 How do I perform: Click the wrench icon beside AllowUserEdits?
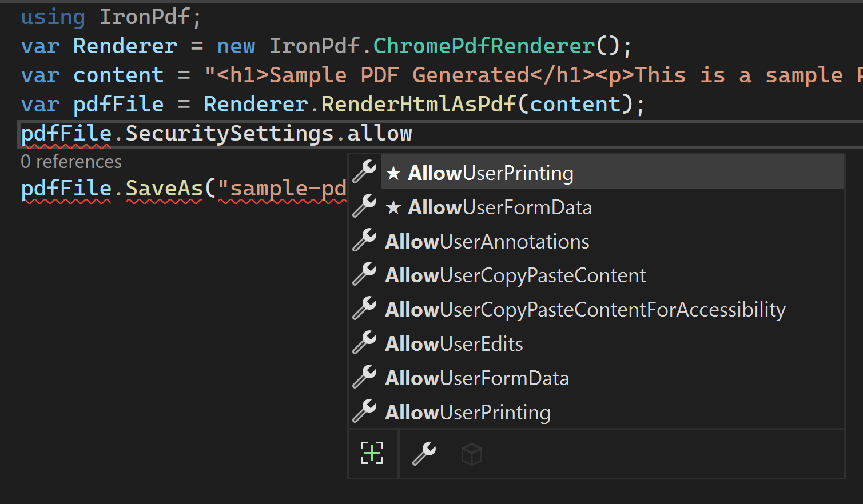(365, 343)
